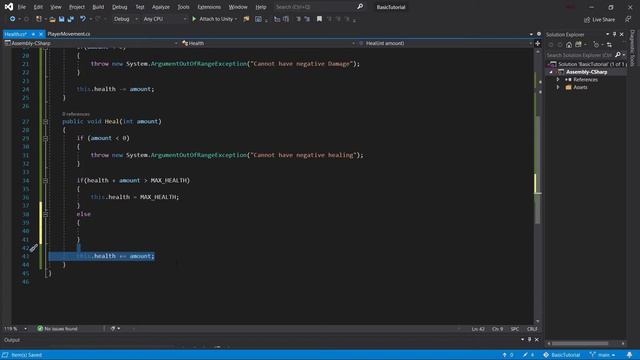Open the Attach to Unity dropdown arrow
Viewport: 640px width, 360px height.
pyautogui.click(x=236, y=19)
